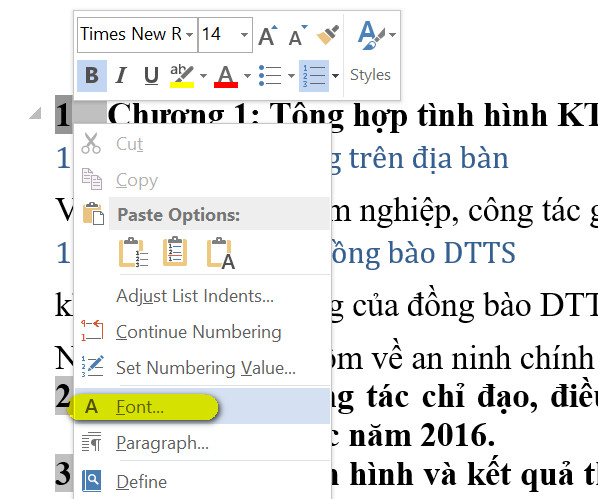
Task: Click the Bullets list icon
Action: point(270,76)
